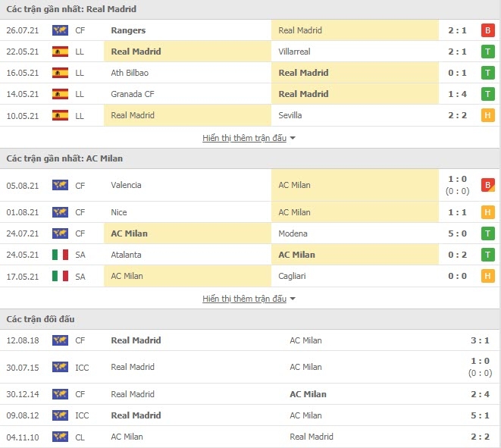This screenshot has width=501, height=448.
Task: Click the Italy flag in Cagliari row
Action: pos(60,276)
